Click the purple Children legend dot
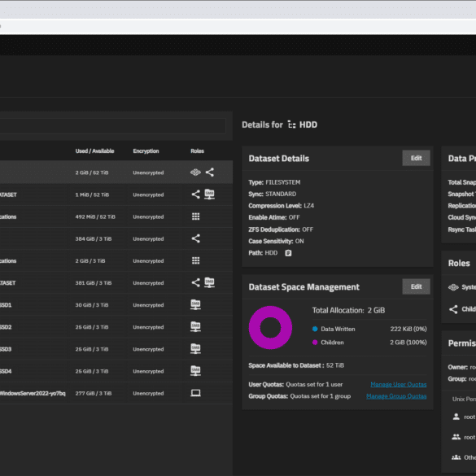476x476 pixels. coord(315,343)
